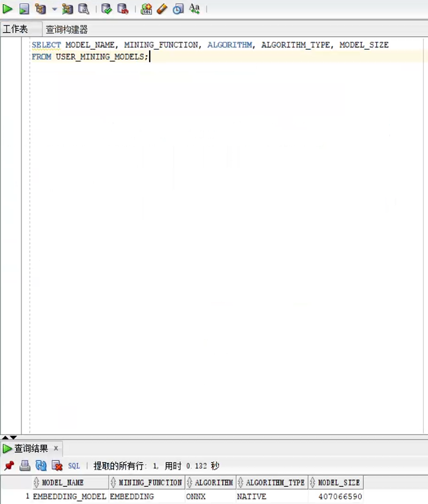Sort by ALGORITHM_TYPE column header

point(272,483)
